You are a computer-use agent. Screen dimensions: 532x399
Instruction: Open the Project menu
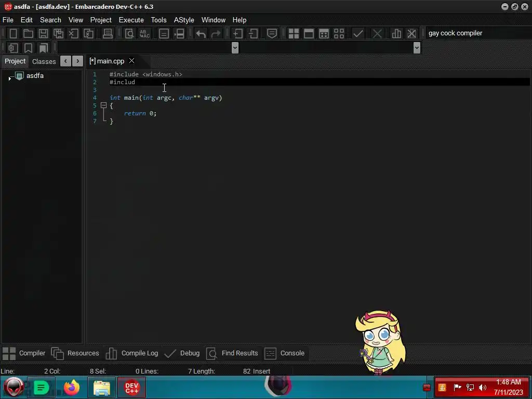coord(101,20)
